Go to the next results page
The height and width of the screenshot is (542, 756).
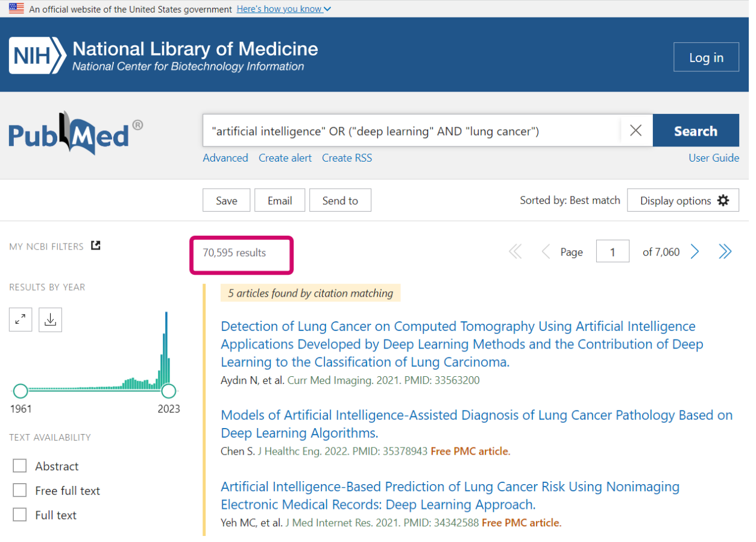pyautogui.click(x=695, y=251)
